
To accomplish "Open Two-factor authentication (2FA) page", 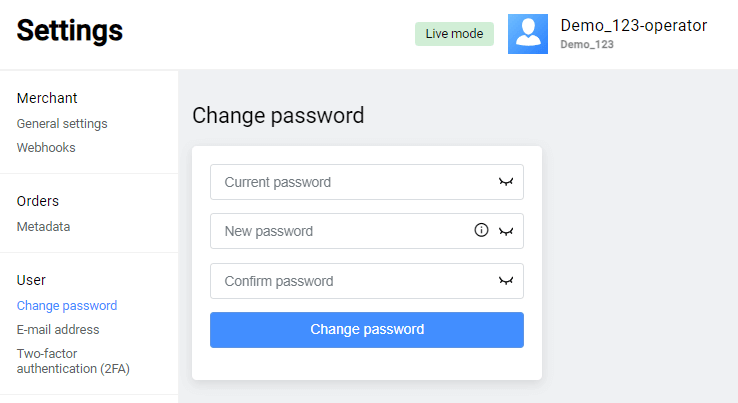I will [x=73, y=360].
